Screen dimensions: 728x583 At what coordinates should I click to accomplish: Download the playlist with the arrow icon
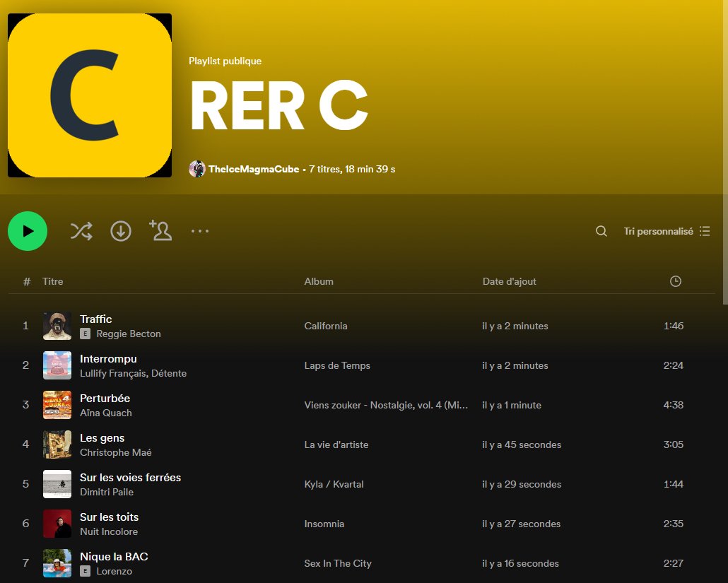pyautogui.click(x=121, y=230)
